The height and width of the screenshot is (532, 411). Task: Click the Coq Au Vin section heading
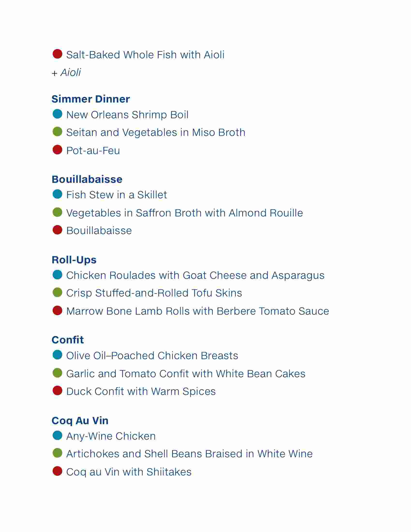pos(80,421)
